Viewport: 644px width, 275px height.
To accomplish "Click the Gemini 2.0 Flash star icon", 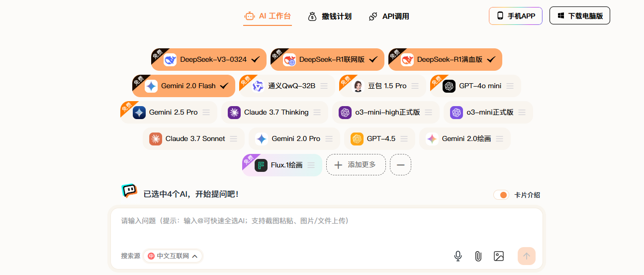I will [x=151, y=86].
